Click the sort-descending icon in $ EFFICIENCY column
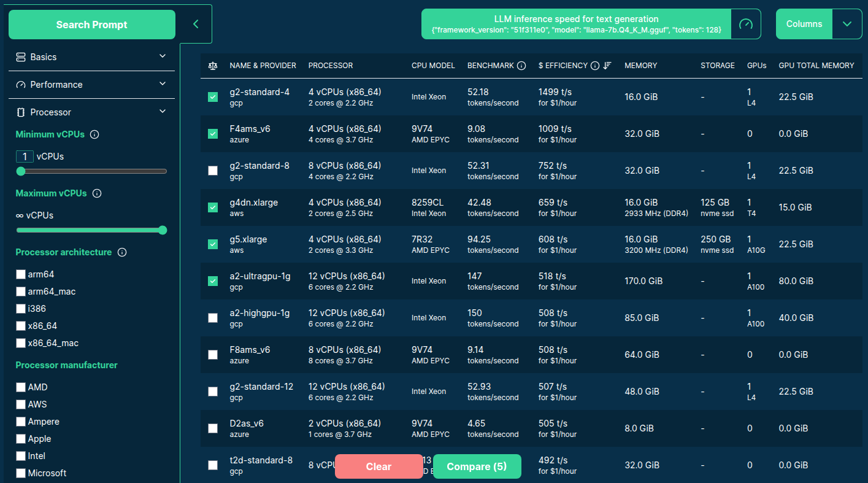This screenshot has width=868, height=483. tap(607, 66)
